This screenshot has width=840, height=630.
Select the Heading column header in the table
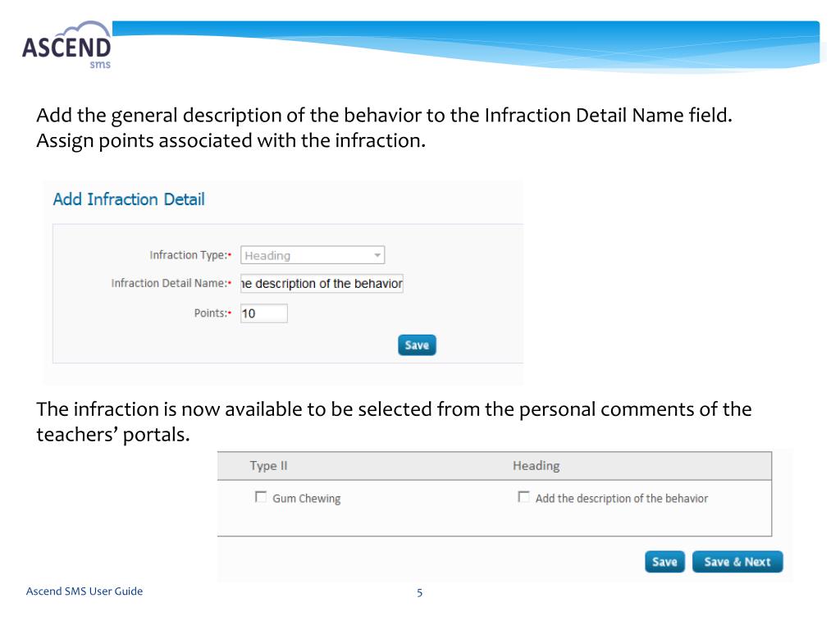click(x=536, y=466)
